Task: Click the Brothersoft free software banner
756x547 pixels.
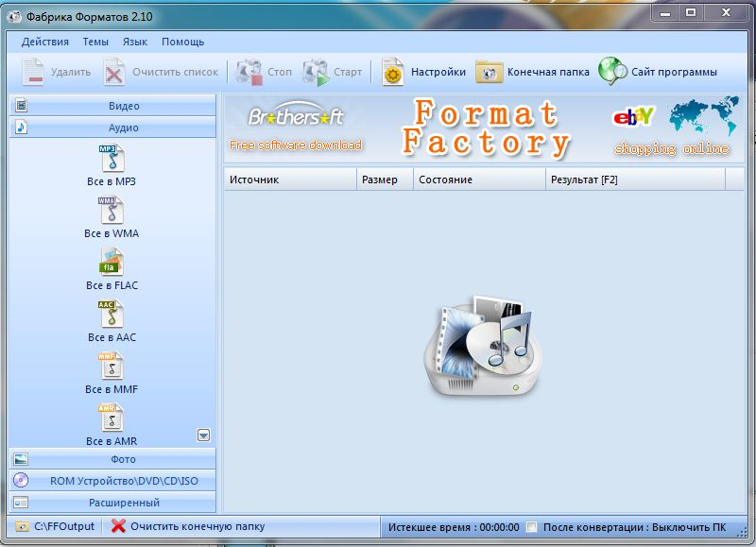Action: [x=296, y=127]
